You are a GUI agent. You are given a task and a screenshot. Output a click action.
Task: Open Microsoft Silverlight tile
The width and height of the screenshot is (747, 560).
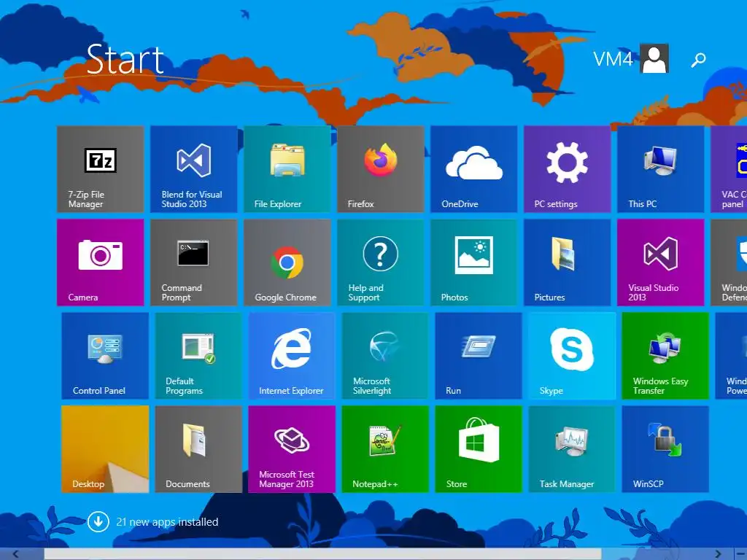[385, 355]
